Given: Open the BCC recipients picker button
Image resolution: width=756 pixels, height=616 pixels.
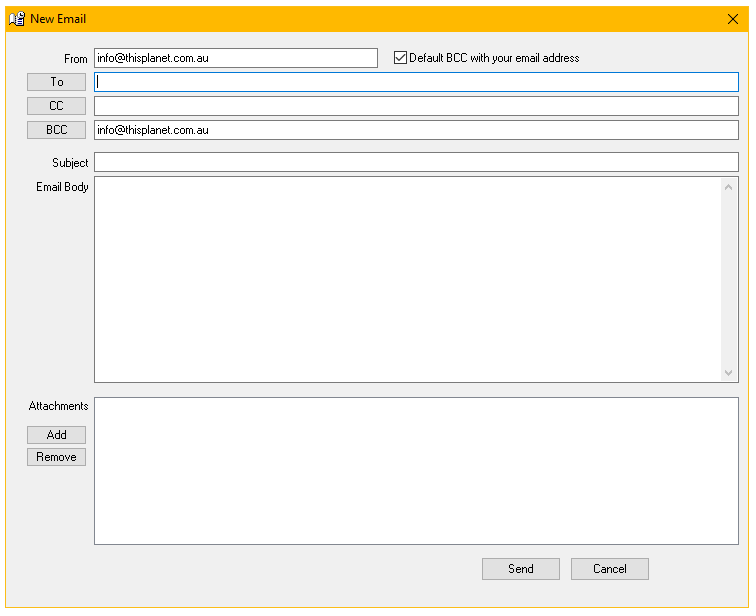Looking at the screenshot, I should pyautogui.click(x=56, y=130).
